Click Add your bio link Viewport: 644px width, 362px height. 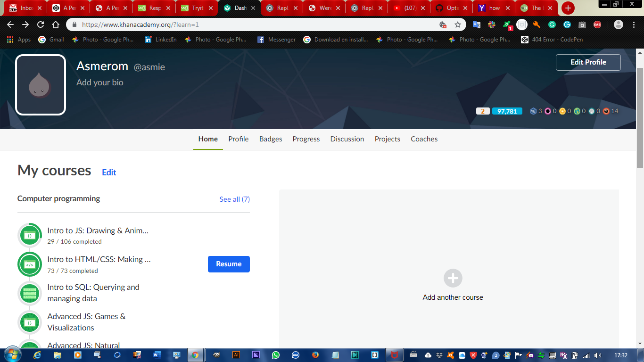(100, 82)
